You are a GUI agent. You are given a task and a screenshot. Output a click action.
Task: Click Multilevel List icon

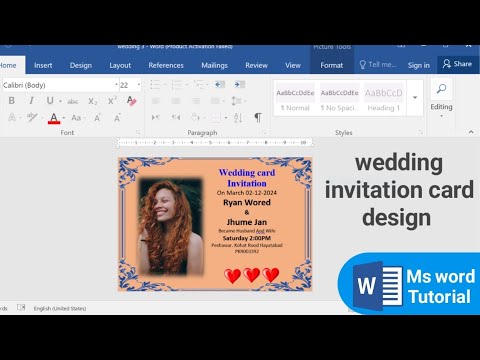(199, 84)
